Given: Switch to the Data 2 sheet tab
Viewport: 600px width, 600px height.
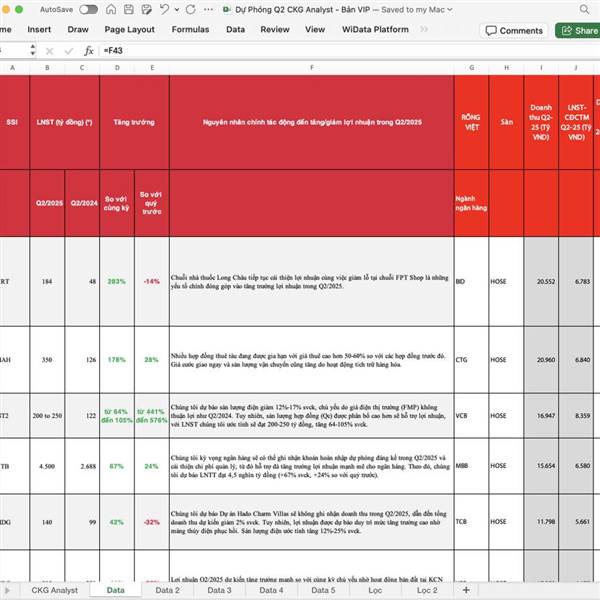Looking at the screenshot, I should point(167,590).
